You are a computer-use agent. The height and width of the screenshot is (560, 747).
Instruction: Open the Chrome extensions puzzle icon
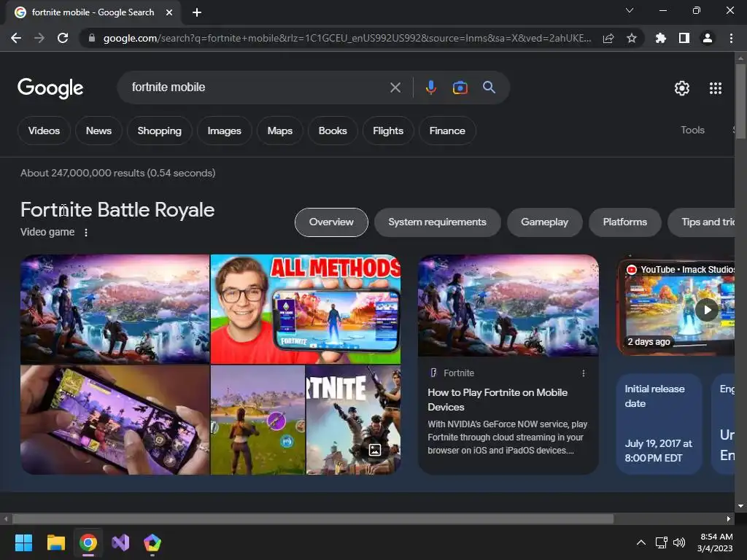point(660,38)
